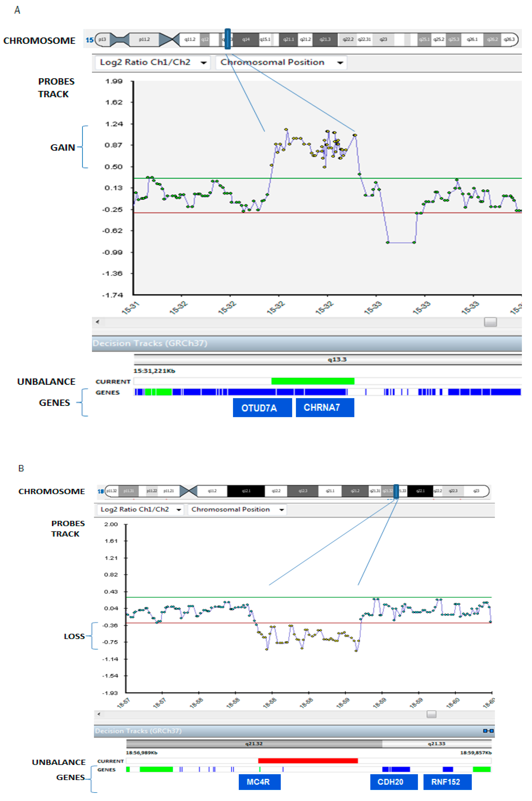
Task: Select the OTUD7A gene label
Action: click(262, 408)
